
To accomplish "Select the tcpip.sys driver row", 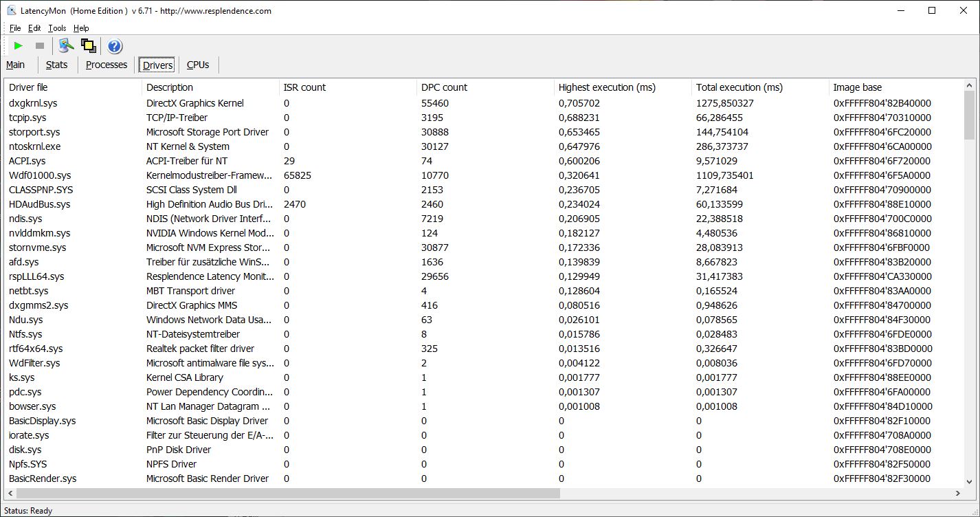I will [x=484, y=118].
